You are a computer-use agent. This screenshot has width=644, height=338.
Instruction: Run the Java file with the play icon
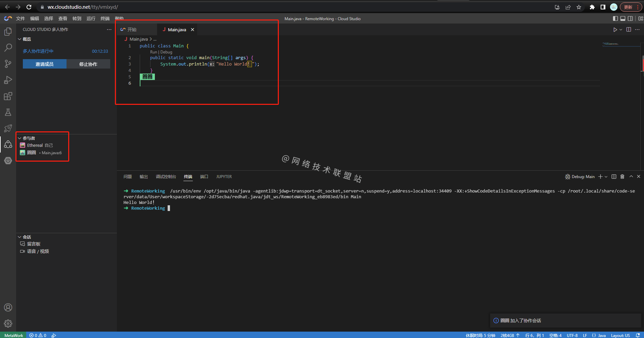615,30
